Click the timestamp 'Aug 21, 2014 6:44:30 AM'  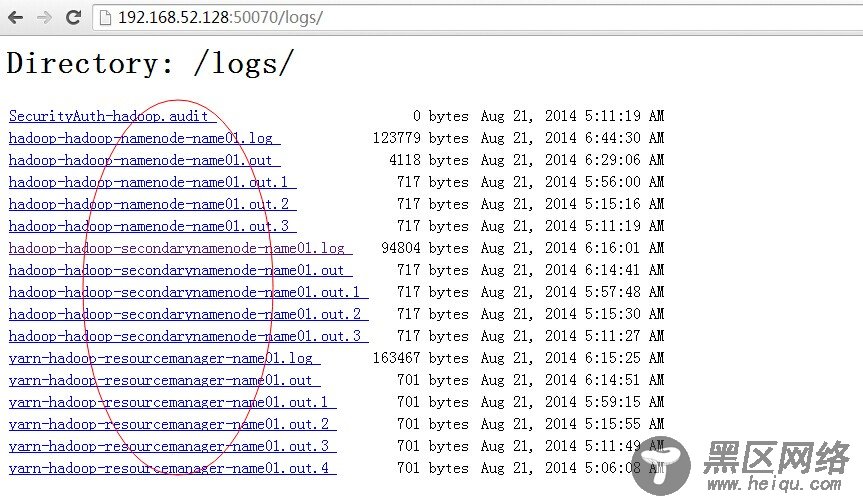[572, 138]
